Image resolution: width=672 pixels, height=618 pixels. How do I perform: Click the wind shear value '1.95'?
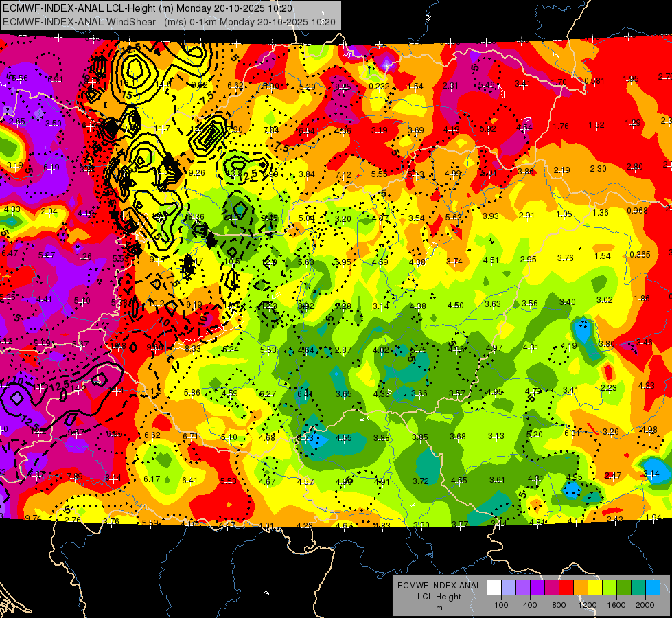tap(631, 79)
